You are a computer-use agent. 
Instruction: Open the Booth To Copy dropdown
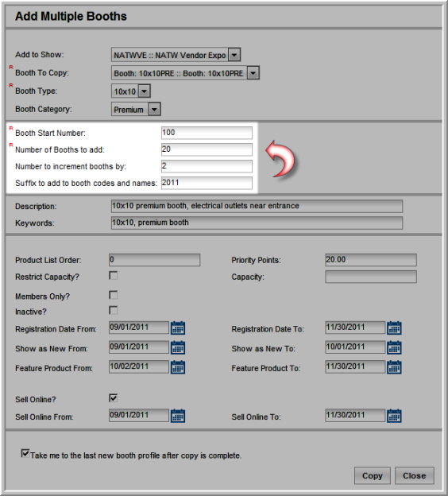253,73
